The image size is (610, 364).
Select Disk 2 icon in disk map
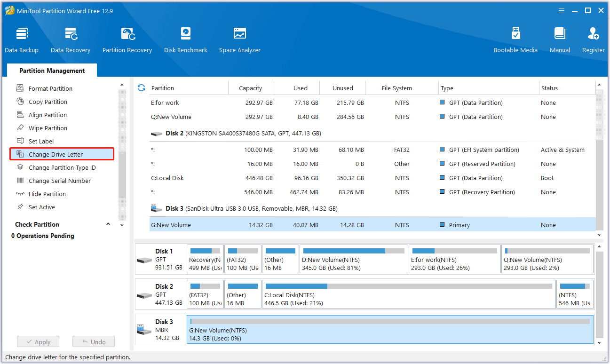tap(144, 295)
